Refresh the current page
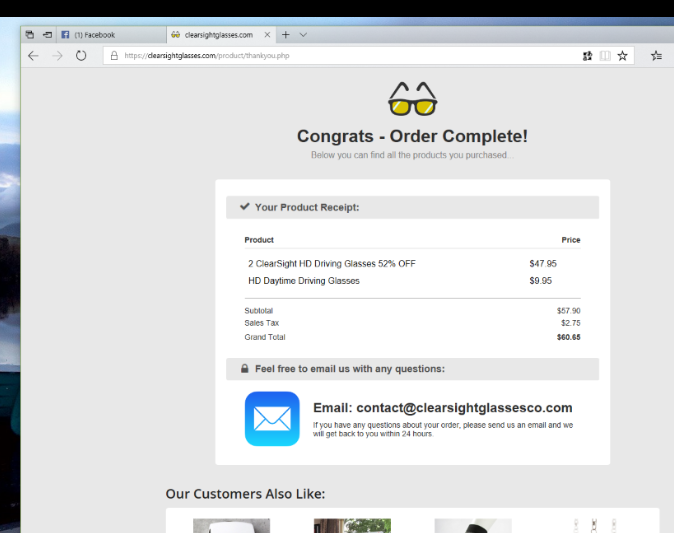 [81, 55]
